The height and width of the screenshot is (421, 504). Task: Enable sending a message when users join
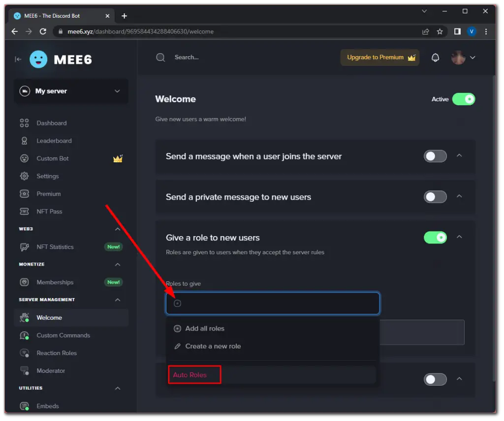click(435, 155)
